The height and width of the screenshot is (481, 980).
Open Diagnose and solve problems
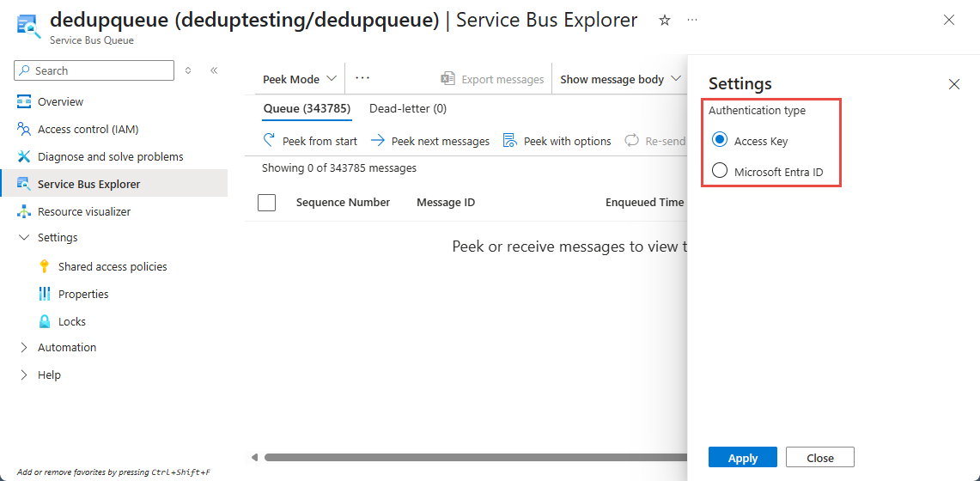[x=110, y=156]
